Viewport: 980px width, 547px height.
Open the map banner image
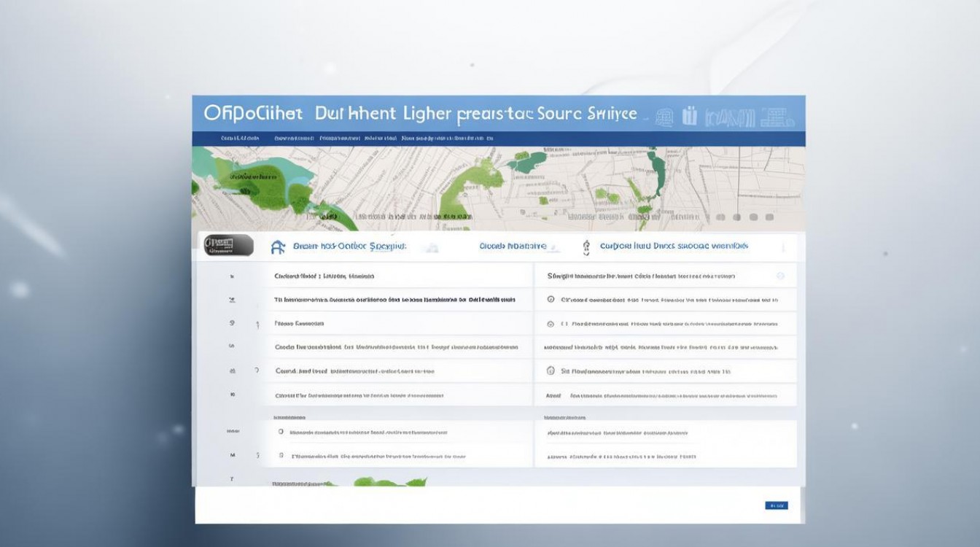coord(498,189)
